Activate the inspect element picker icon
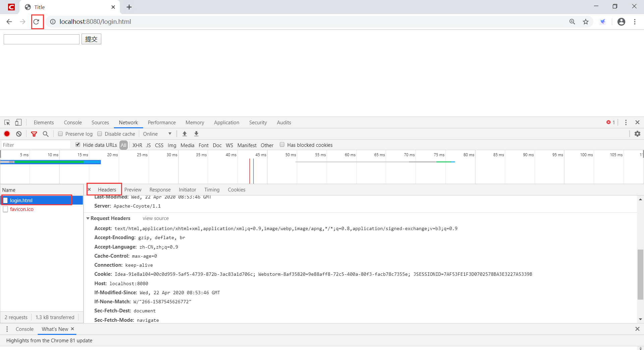The image size is (644, 350). pos(7,123)
